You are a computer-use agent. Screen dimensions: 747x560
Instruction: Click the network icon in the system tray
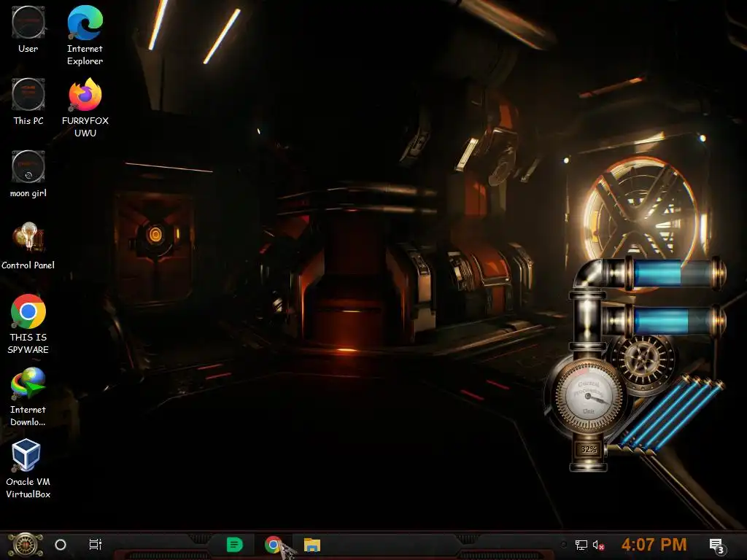(x=581, y=545)
